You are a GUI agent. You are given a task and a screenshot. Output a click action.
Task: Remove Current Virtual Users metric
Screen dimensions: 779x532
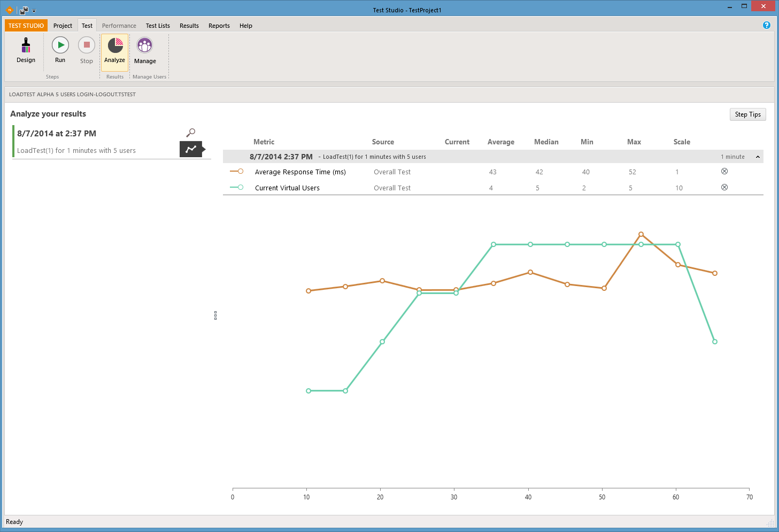pos(724,187)
